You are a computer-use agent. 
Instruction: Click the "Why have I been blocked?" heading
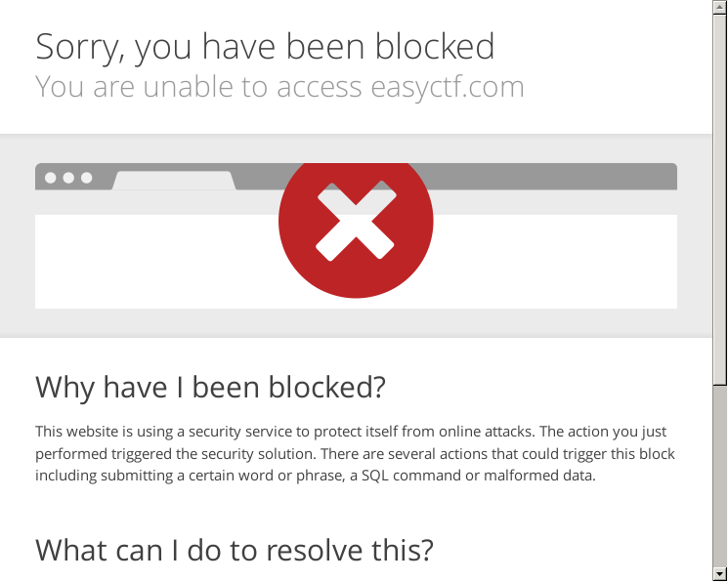(x=210, y=387)
